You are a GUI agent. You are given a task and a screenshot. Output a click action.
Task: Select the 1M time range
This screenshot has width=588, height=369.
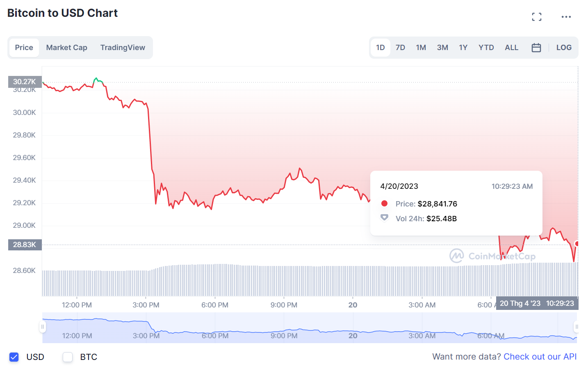[x=421, y=48]
